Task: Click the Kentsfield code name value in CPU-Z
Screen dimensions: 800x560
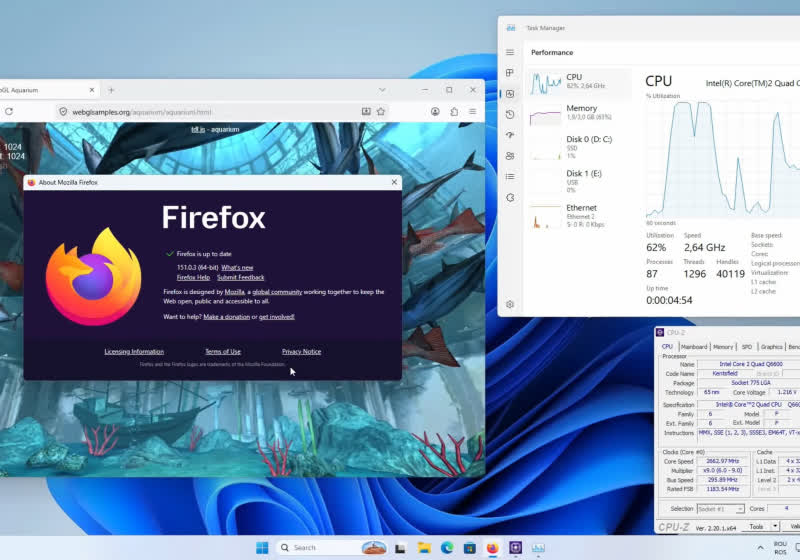Action: [725, 374]
